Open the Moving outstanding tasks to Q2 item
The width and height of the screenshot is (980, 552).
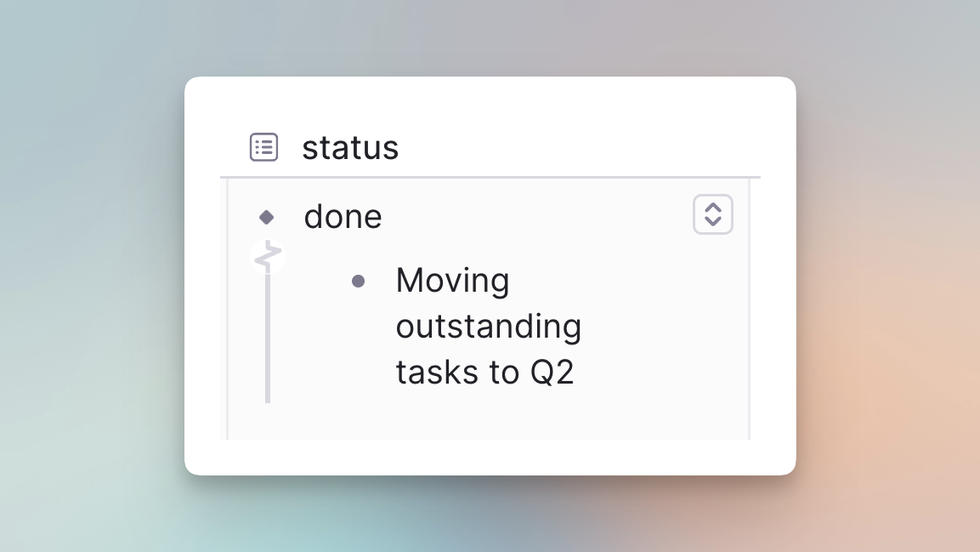489,327
